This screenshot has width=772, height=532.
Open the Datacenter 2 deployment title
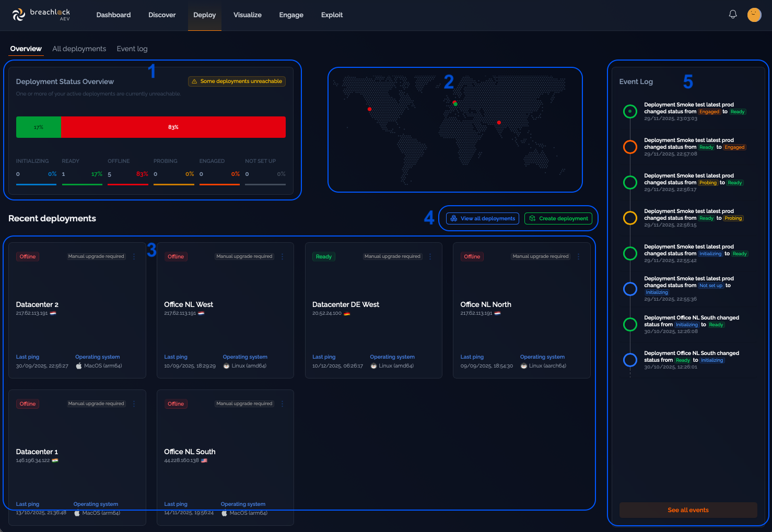[37, 304]
